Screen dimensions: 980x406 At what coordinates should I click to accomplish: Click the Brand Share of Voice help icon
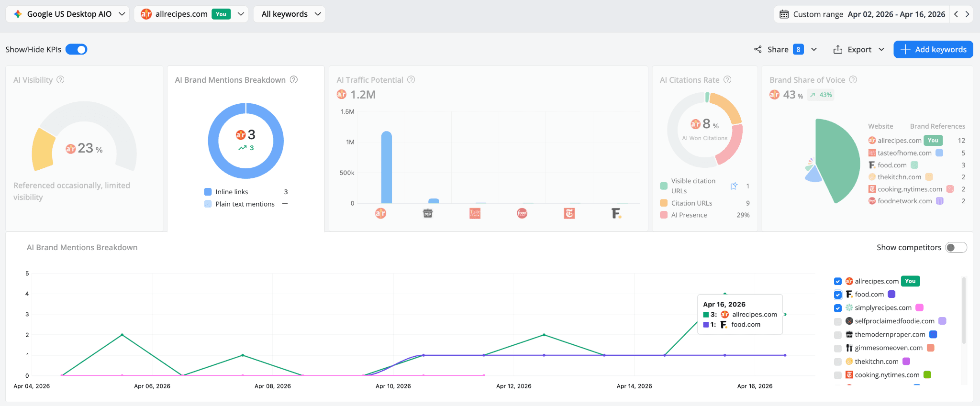pos(853,80)
